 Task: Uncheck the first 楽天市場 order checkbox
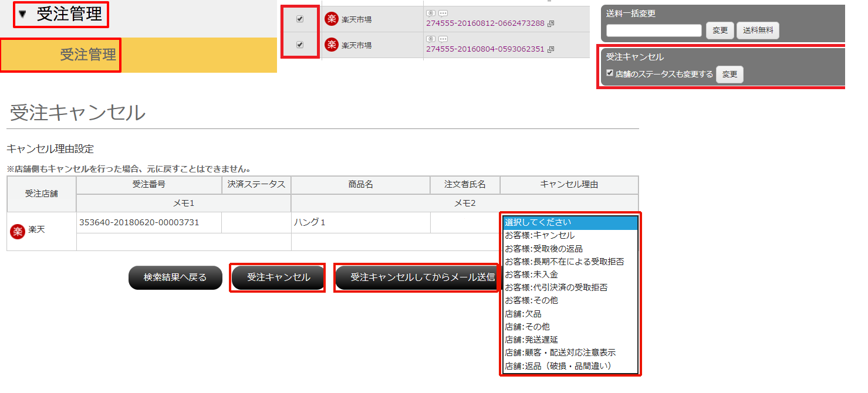(300, 19)
